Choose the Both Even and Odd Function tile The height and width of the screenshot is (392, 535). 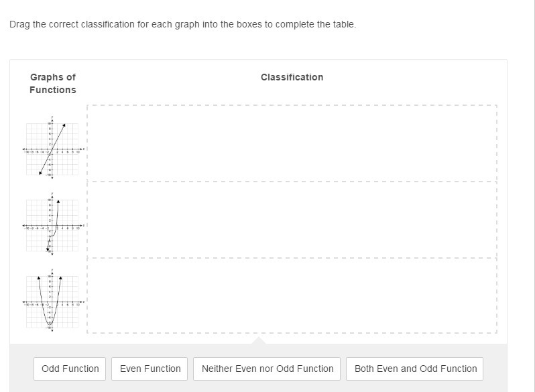[415, 369]
